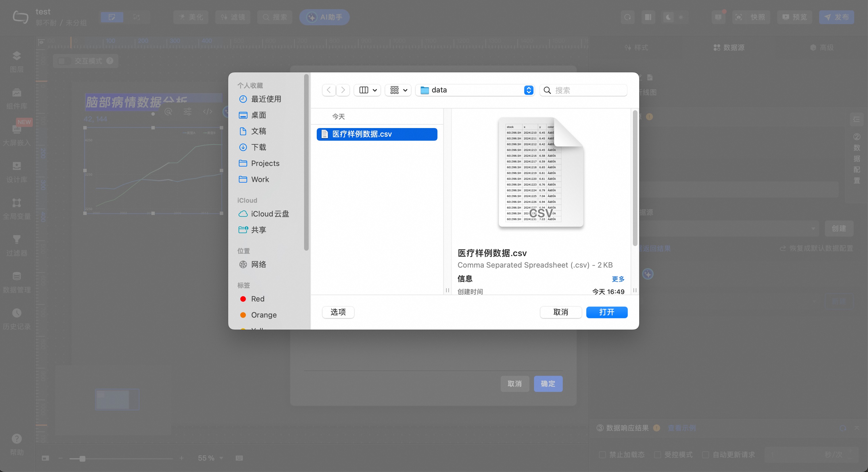Open the Projects folder in the sidebar
868x472 pixels.
(265, 163)
